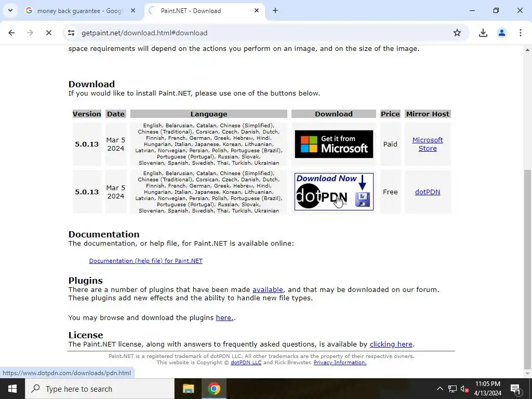Open the notification center icon
The width and height of the screenshot is (532, 399).
(516, 389)
